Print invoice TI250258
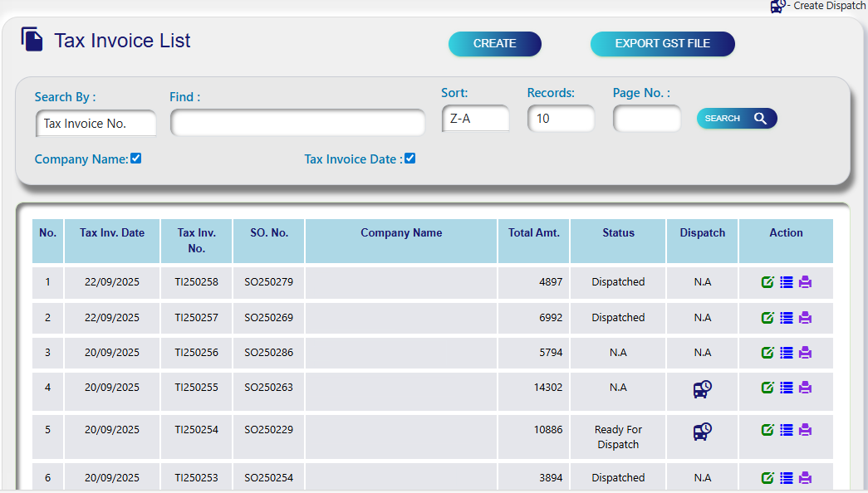Image resolution: width=868 pixels, height=493 pixels. 804,282
